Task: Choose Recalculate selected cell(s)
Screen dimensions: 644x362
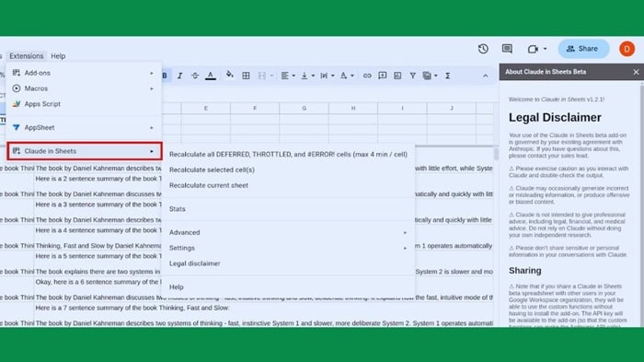Action: tap(288, 169)
